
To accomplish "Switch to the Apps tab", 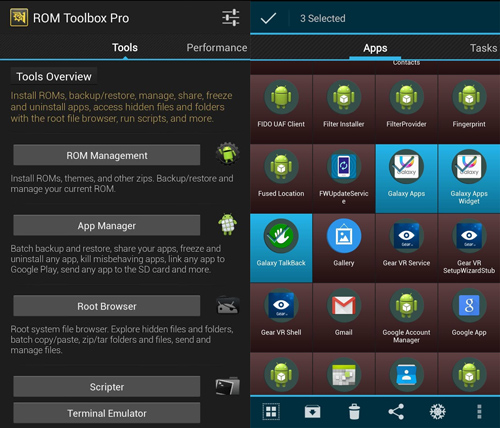I will tap(375, 48).
